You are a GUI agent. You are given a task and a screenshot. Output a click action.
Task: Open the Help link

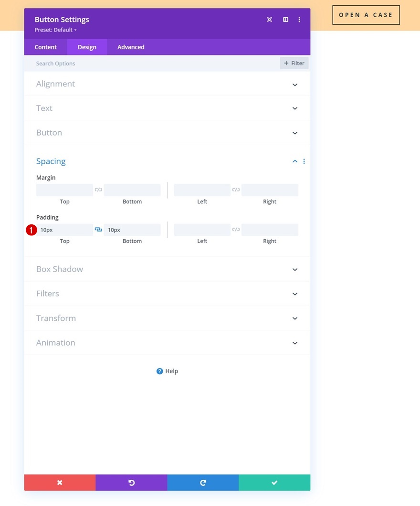point(168,371)
